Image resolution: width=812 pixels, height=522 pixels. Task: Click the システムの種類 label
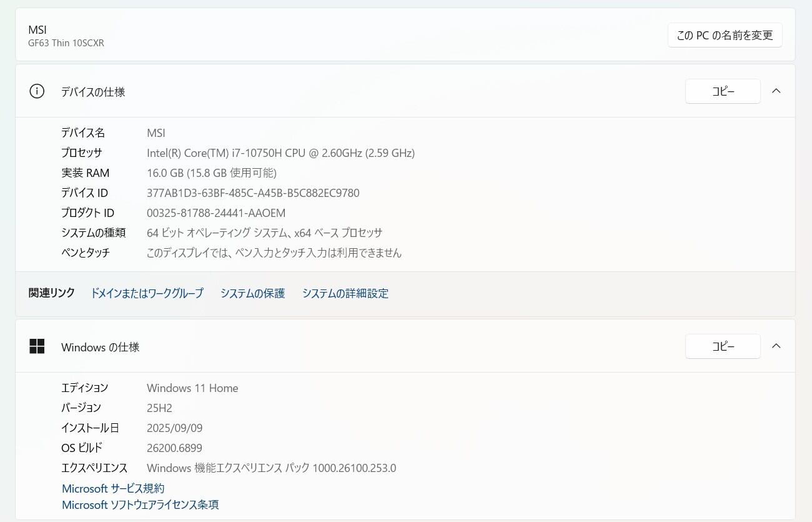[x=93, y=233]
